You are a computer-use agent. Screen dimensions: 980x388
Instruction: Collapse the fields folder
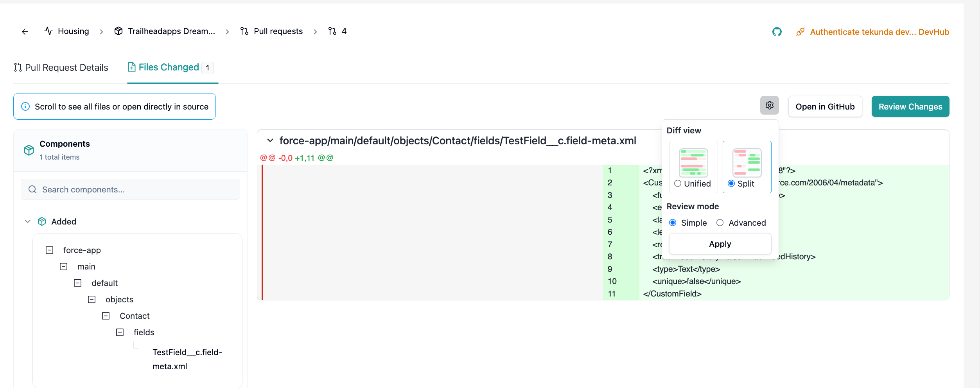(x=120, y=332)
